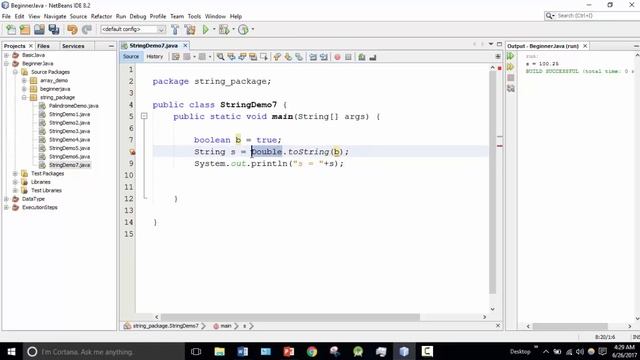The width and height of the screenshot is (640, 360).
Task: Switch to the Services tab
Action: click(73, 46)
